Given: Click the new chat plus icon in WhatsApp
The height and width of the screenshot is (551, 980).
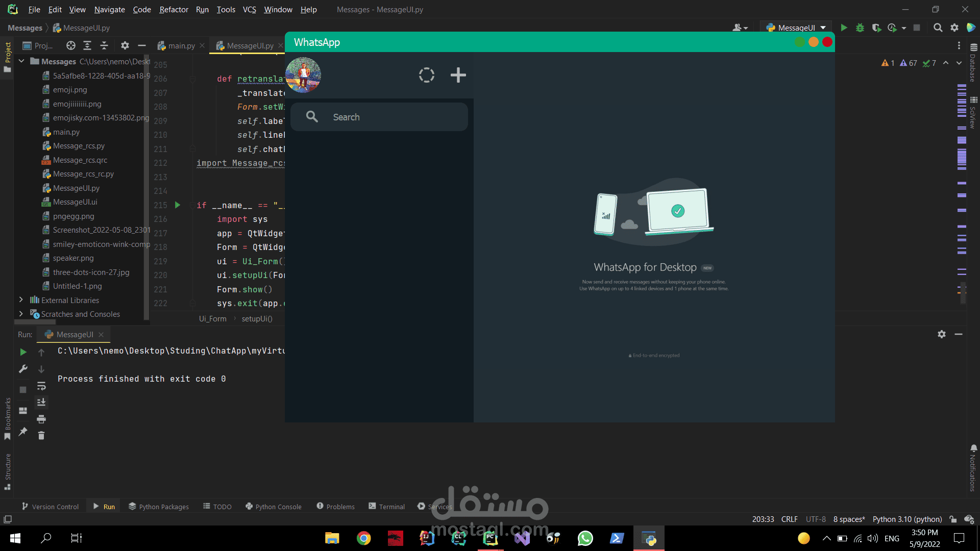Looking at the screenshot, I should pyautogui.click(x=458, y=75).
